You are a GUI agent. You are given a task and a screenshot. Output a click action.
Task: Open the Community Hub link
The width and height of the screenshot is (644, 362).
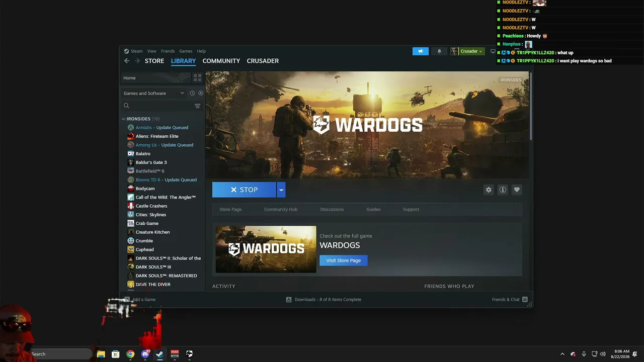[x=281, y=209]
